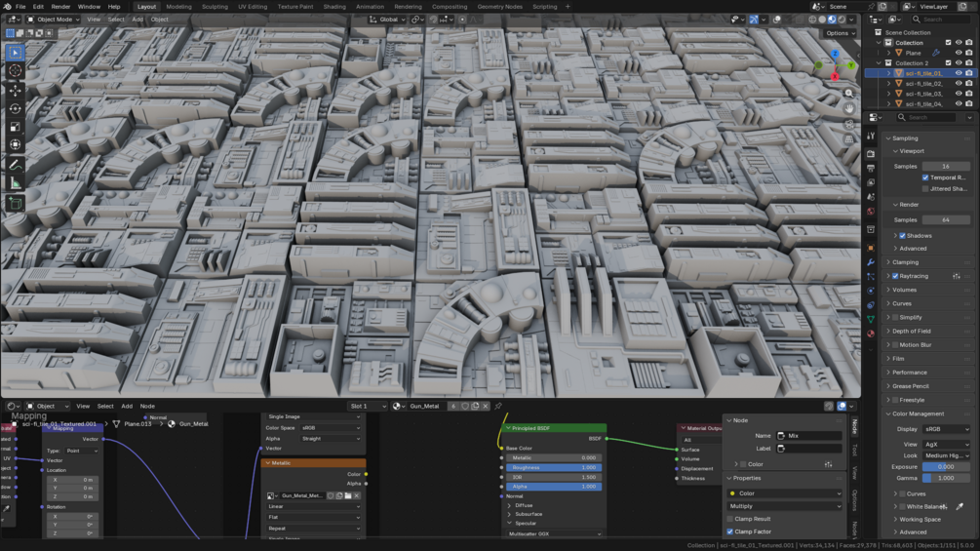
Task: Activate the Annotate tool
Action: point(15,166)
